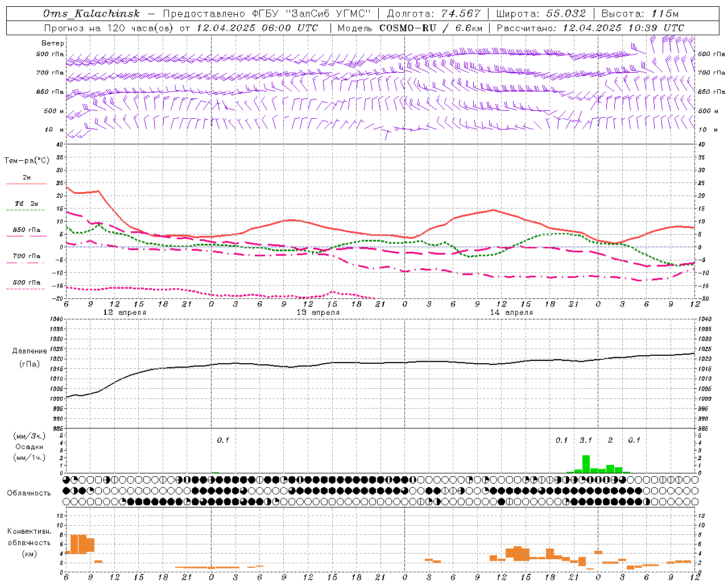Click the 'Тем-ра(°C)' axis label

click(27, 161)
